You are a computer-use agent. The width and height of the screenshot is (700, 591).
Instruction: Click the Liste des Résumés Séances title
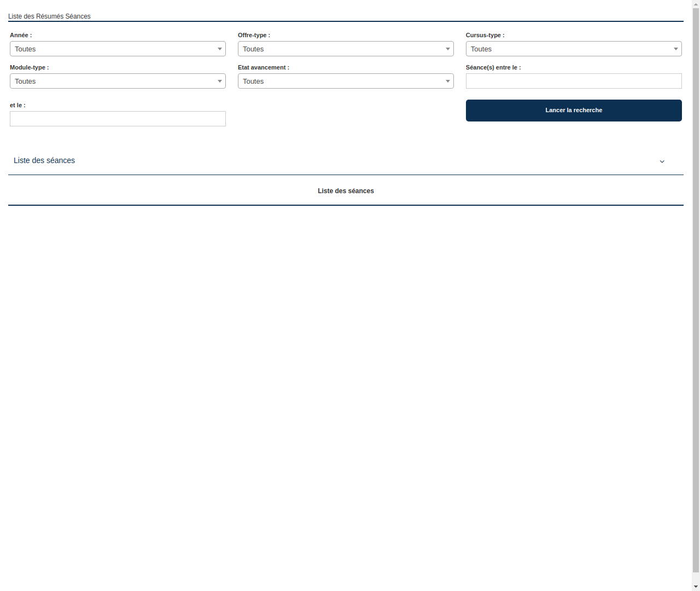click(x=49, y=16)
